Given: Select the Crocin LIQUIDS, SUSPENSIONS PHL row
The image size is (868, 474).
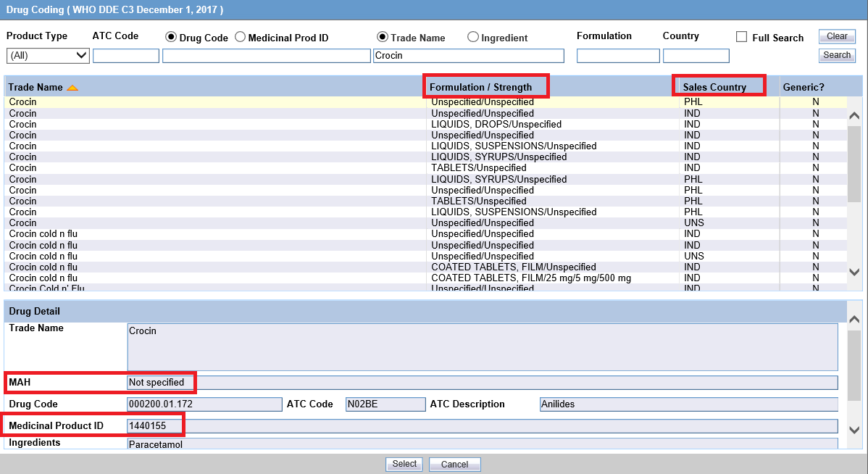Looking at the screenshot, I should coord(426,212).
